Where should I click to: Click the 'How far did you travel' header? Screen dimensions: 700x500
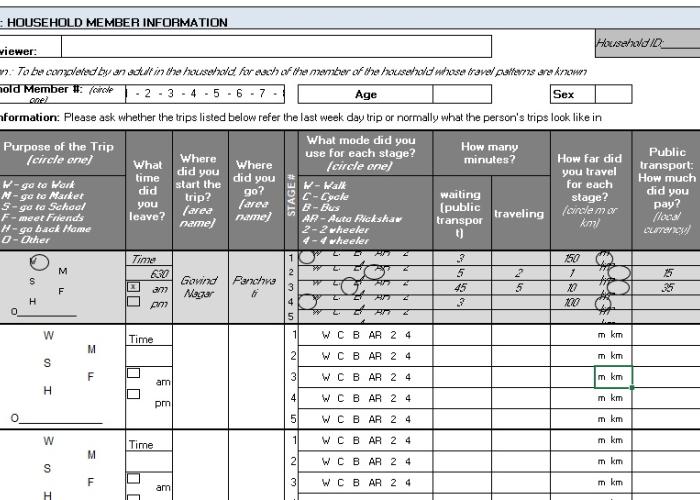[591, 191]
